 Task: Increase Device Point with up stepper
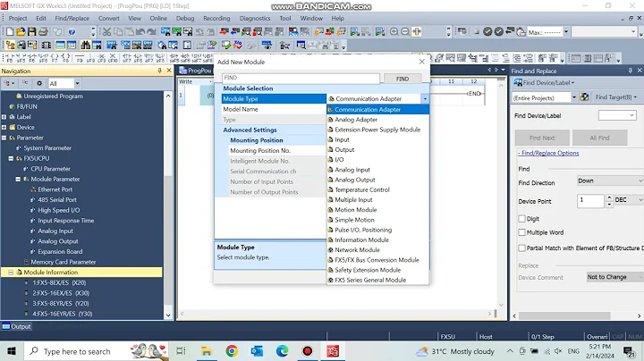(x=609, y=197)
